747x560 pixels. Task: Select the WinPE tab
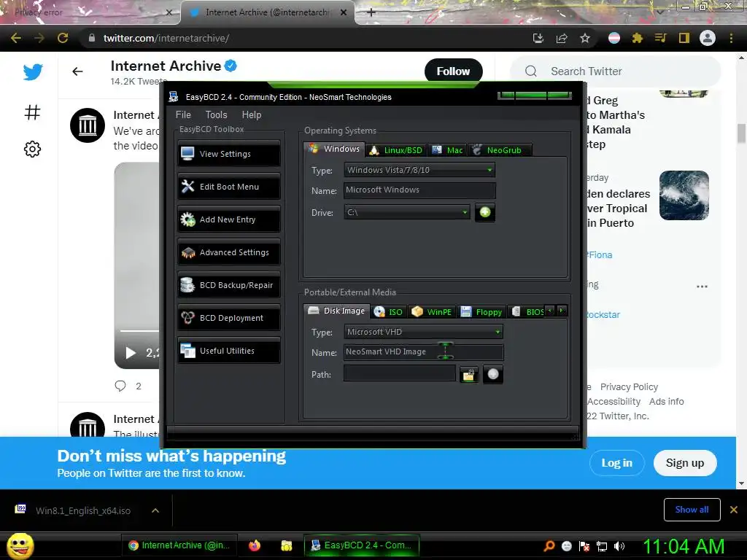[x=432, y=312]
